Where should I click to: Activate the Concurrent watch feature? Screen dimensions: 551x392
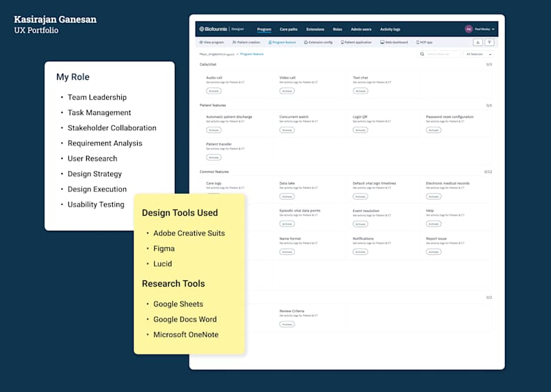click(x=287, y=130)
